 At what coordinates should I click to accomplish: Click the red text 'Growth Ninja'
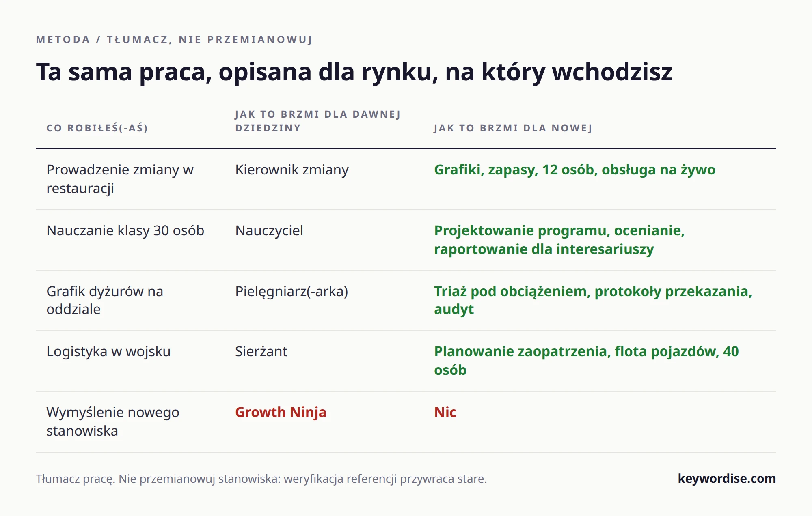[x=281, y=412]
